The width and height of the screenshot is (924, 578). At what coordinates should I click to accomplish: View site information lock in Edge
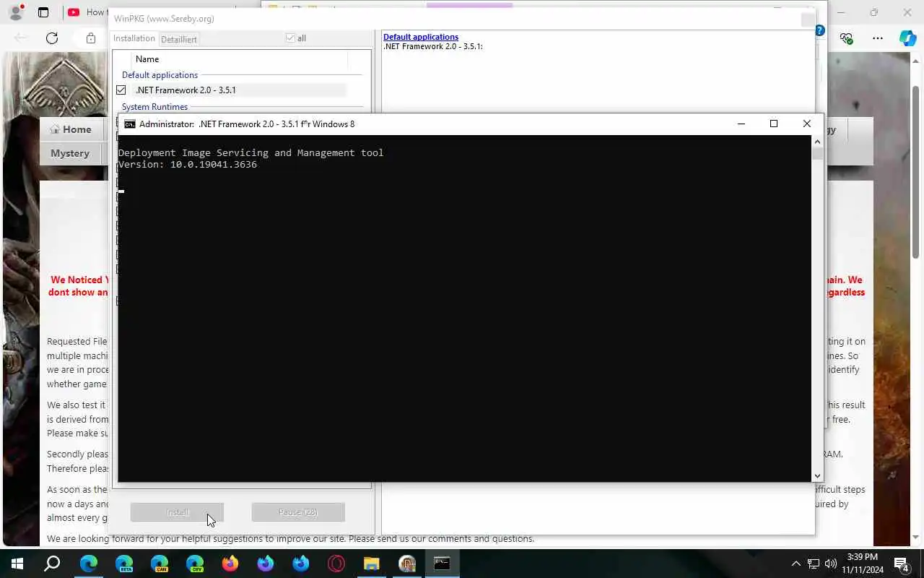pos(91,38)
